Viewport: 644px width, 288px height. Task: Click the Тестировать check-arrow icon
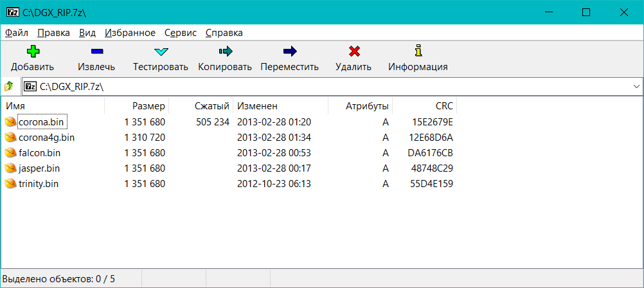click(161, 52)
